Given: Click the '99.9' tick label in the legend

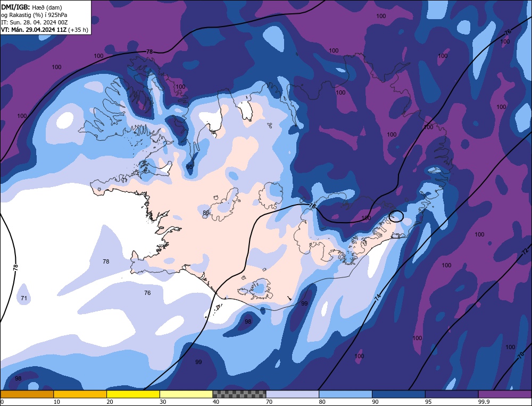Looking at the screenshot, I should coord(483,402).
